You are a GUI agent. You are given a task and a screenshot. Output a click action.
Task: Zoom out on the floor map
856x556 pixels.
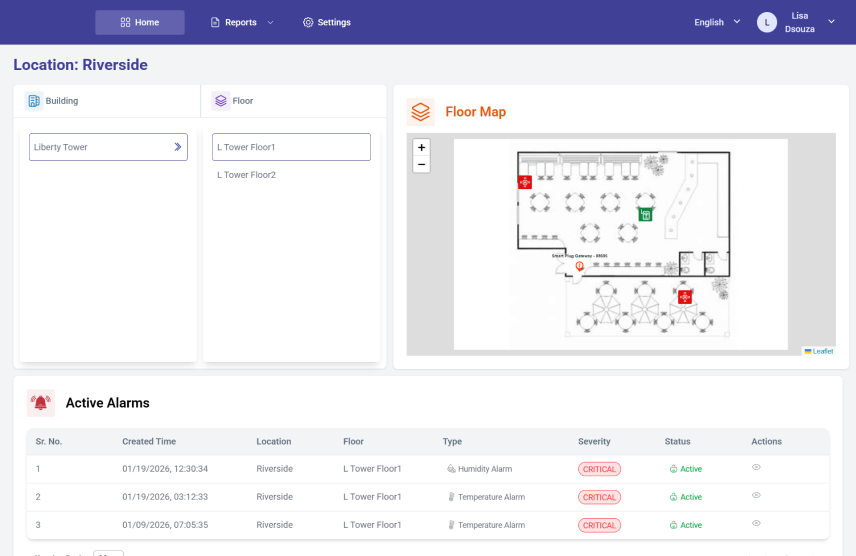click(421, 164)
